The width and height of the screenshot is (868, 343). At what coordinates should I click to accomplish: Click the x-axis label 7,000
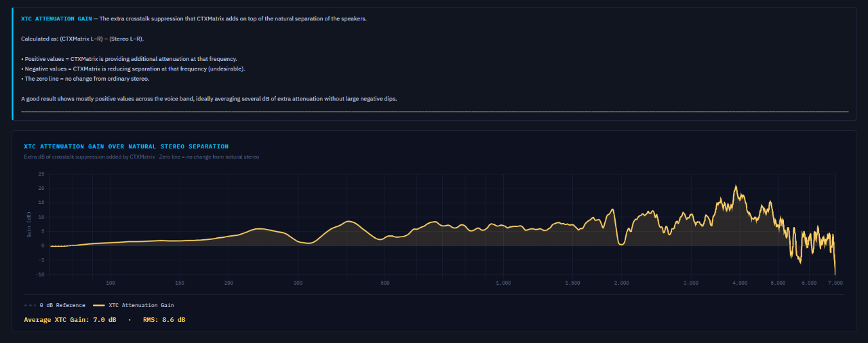click(835, 282)
